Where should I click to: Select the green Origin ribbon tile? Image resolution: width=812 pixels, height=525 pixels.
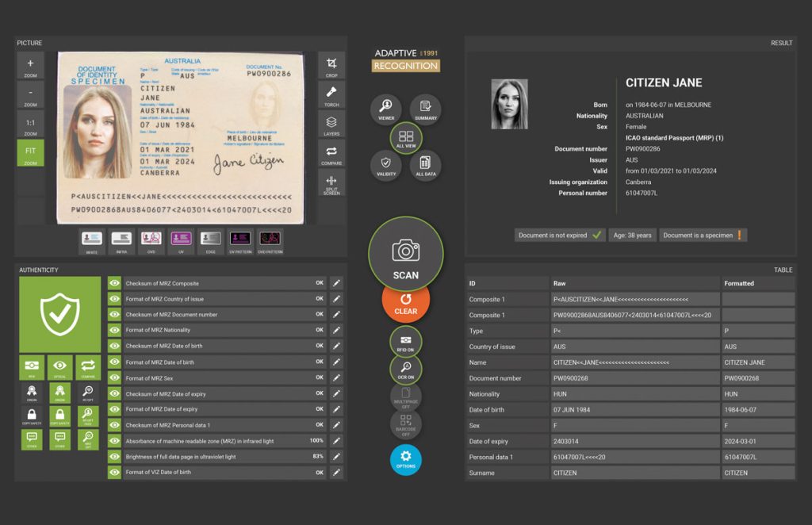[60, 393]
